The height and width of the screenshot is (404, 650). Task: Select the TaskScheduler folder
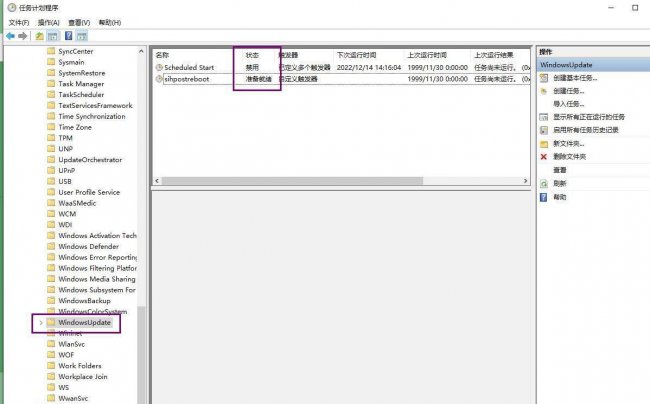pos(81,94)
